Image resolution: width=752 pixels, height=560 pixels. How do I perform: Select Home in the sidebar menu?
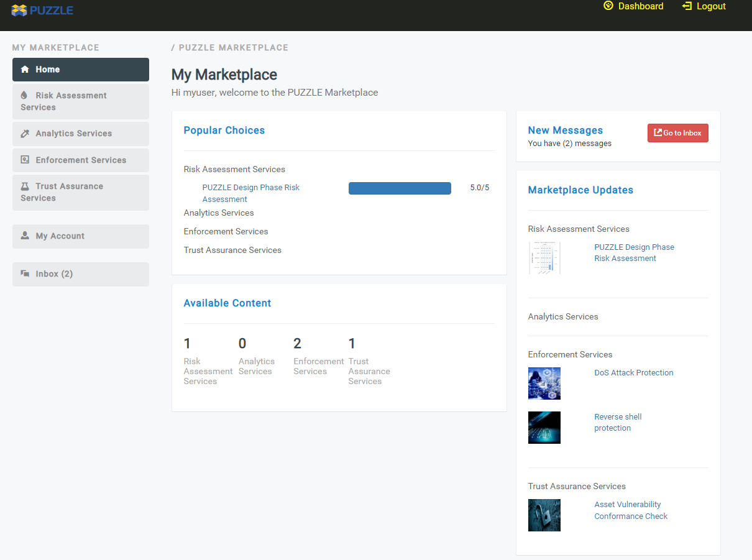[x=81, y=70]
